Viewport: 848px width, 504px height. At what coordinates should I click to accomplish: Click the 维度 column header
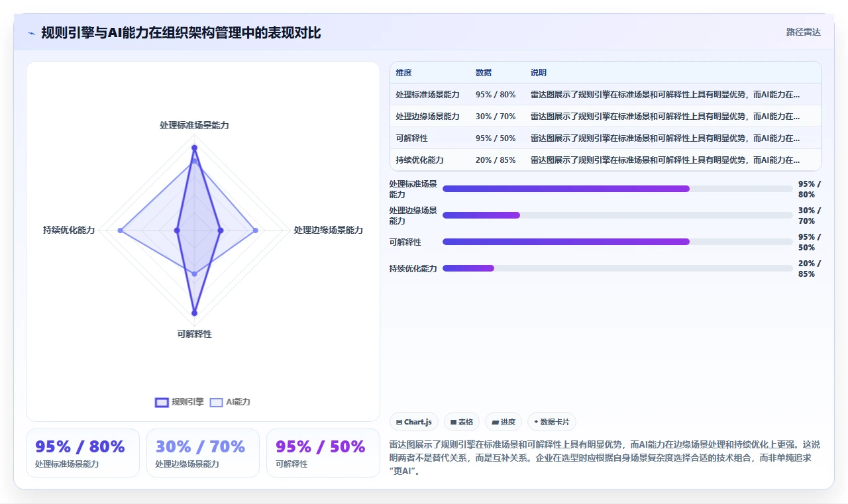click(x=403, y=73)
